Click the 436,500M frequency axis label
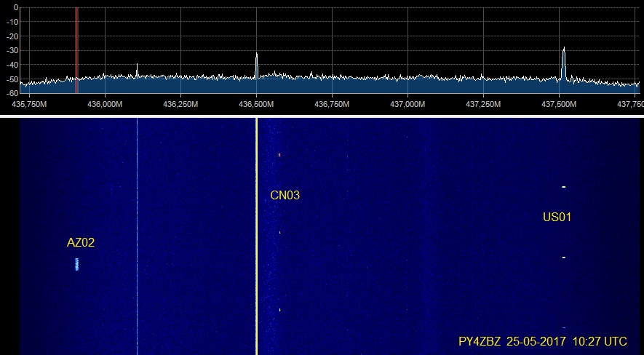The width and height of the screenshot is (644, 355). point(256,104)
